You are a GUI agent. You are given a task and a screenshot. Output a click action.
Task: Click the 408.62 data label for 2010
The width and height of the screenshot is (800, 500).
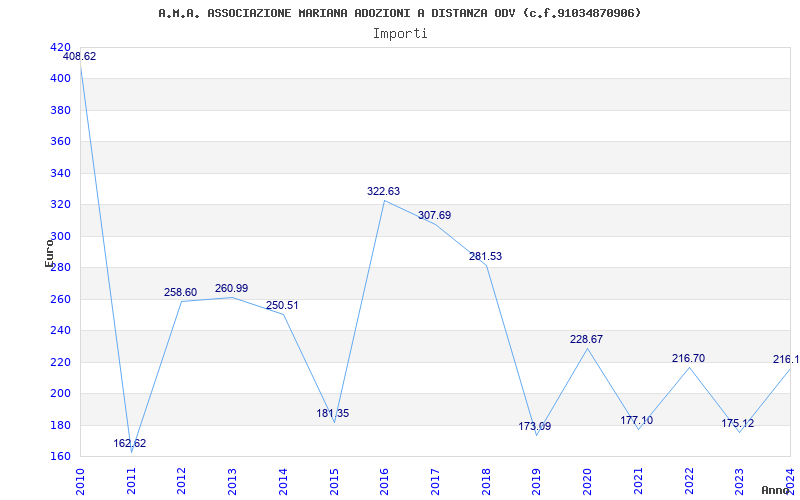(79, 57)
